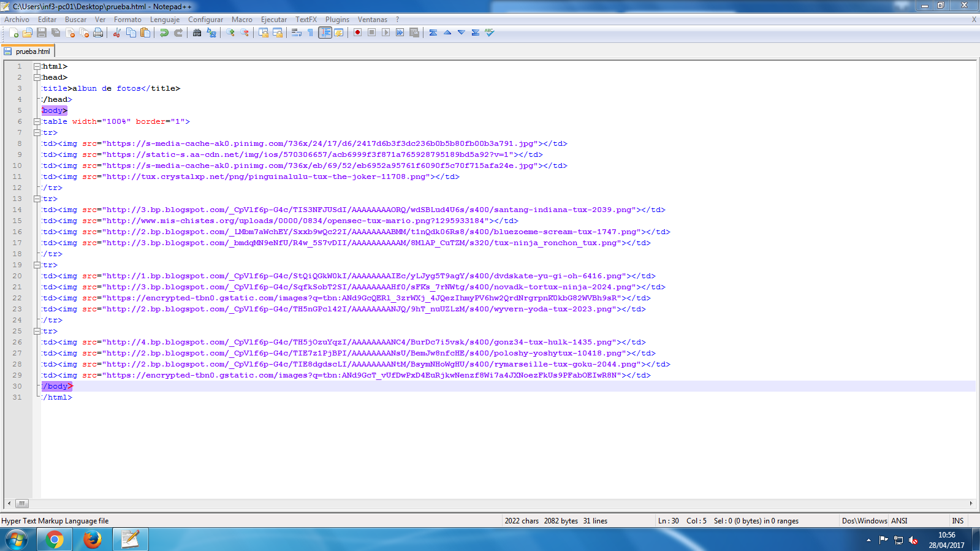Collapse the tr fold on line 25
This screenshot has height=551, width=980.
point(37,331)
